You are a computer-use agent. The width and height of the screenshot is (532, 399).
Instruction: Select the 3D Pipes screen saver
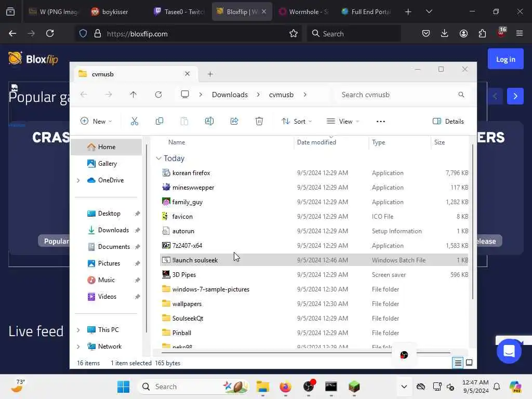(314, 275)
